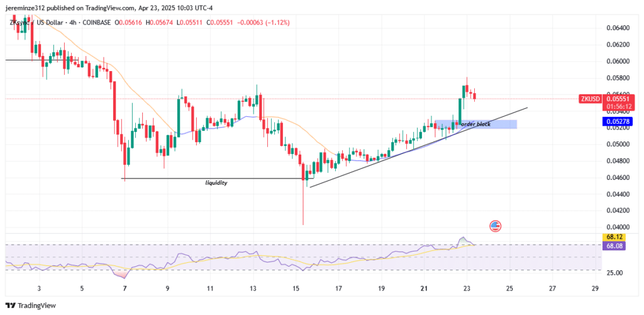Click the COINBASE exchange label
This screenshot has width=644, height=315.
[x=96, y=23]
